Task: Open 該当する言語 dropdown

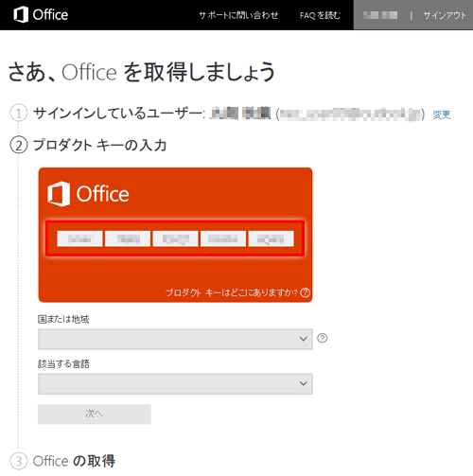Action: click(x=175, y=384)
